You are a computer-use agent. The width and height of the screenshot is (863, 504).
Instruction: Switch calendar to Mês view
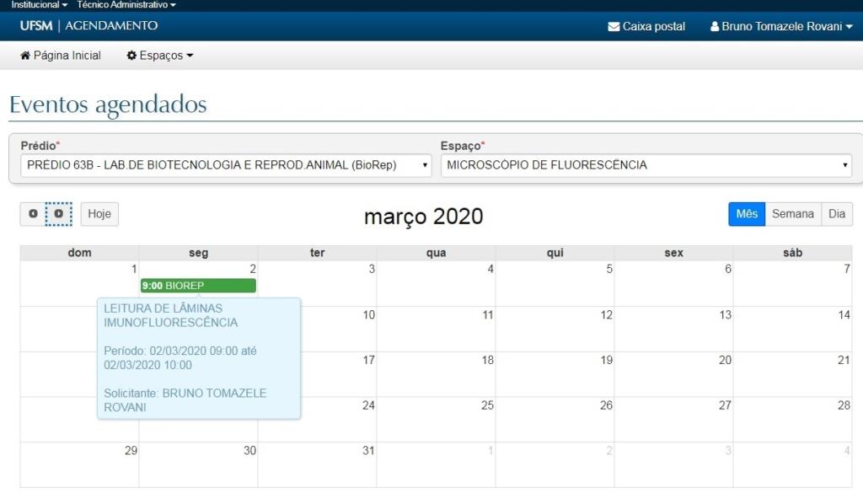[x=747, y=214]
